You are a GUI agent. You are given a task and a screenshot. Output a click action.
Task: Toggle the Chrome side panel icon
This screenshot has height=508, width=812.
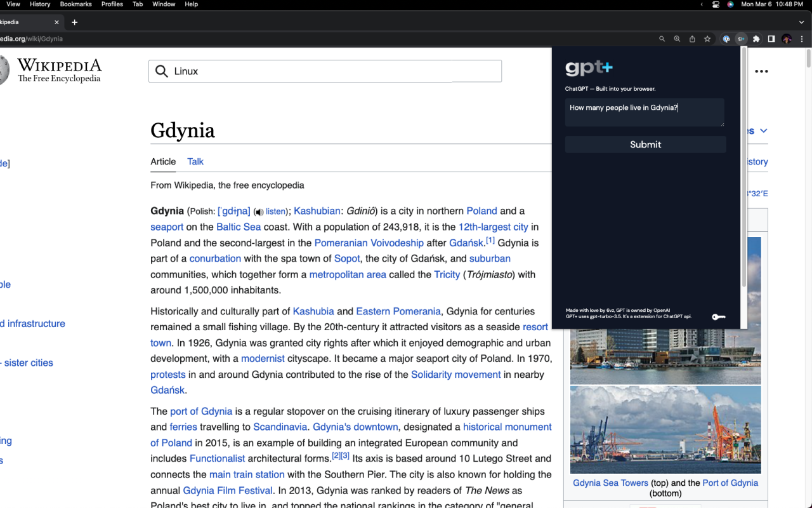tap(771, 39)
